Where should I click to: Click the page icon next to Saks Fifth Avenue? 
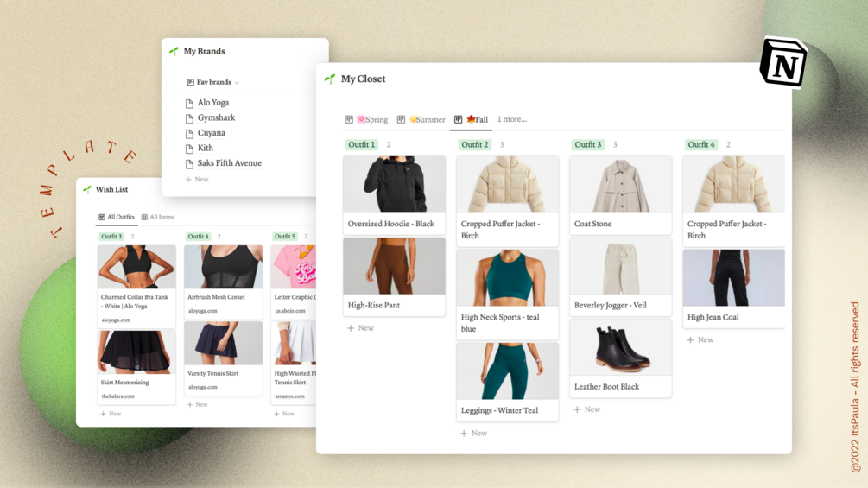(x=189, y=164)
